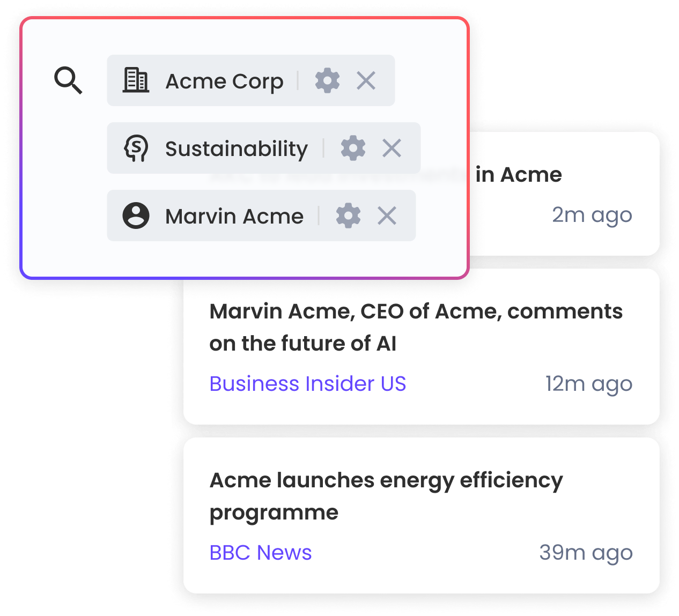Click the search magnifier icon
Screen dimensions: 679x616
69,81
